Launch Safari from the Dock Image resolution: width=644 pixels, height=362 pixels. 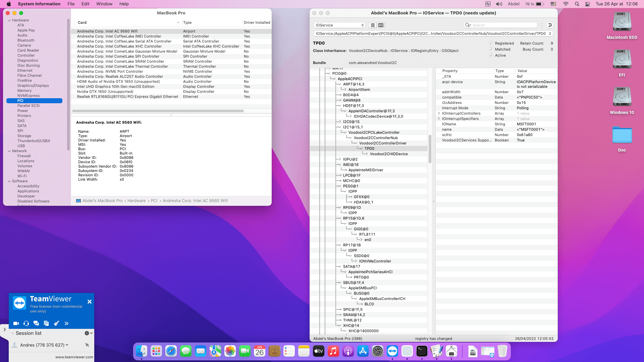coord(171,351)
